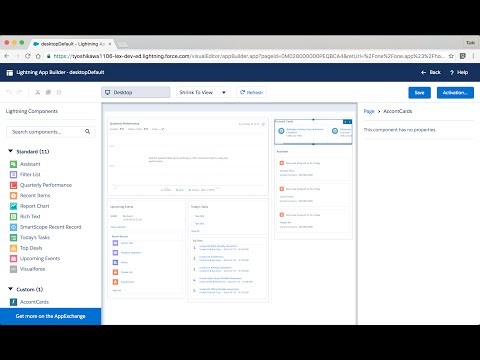Choose the Recent Items component icon
Screen dimensions: 480x360
(13, 195)
